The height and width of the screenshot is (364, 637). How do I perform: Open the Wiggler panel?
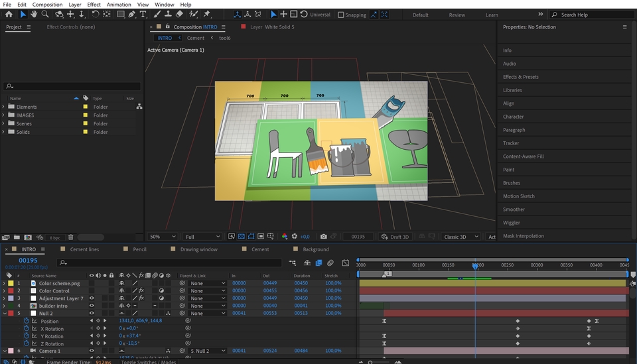(x=512, y=223)
